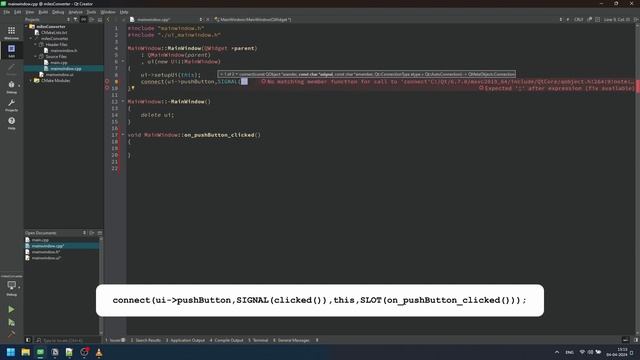
Task: Select CMakeLists.txt in project tree
Action: point(54,33)
